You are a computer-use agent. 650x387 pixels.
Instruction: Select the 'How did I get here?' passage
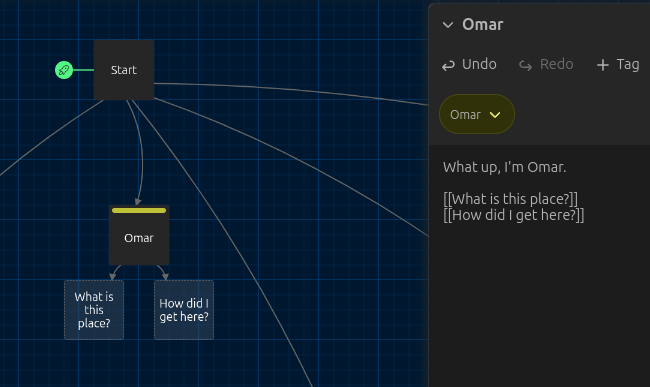pyautogui.click(x=184, y=310)
